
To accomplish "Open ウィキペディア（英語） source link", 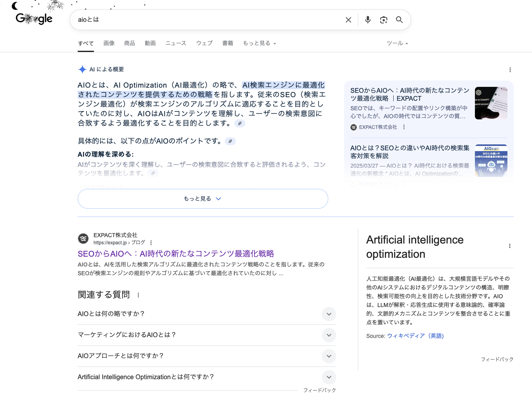I will 415,336.
